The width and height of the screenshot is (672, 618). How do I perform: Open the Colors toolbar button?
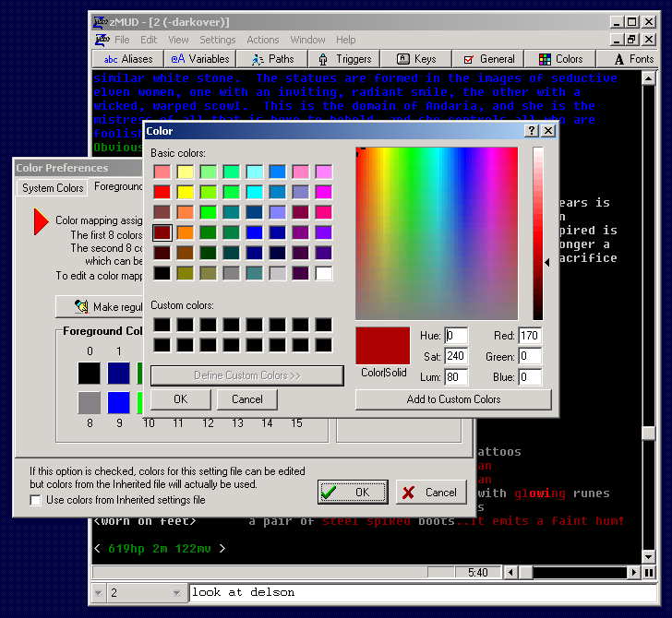point(560,59)
